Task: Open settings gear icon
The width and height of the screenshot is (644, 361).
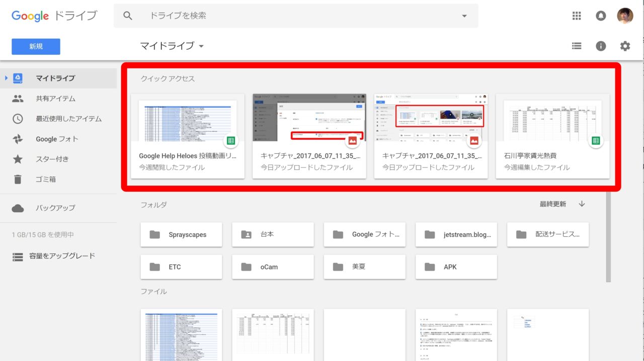Action: point(625,46)
